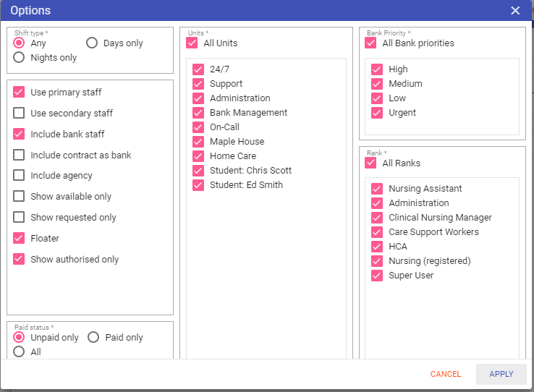This screenshot has width=534, height=392.
Task: Enable Show available only option
Action: (x=19, y=197)
